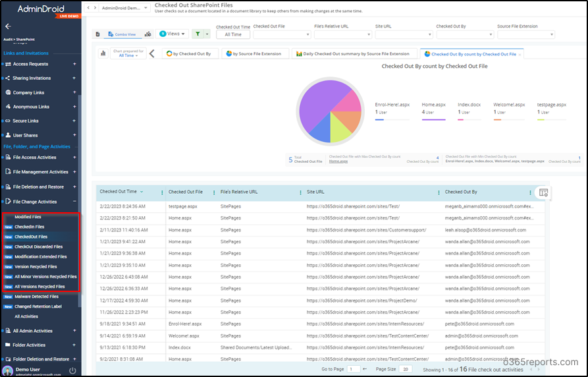The image size is (588, 377).
Task: Click the Page Size input field
Action: (x=406, y=370)
